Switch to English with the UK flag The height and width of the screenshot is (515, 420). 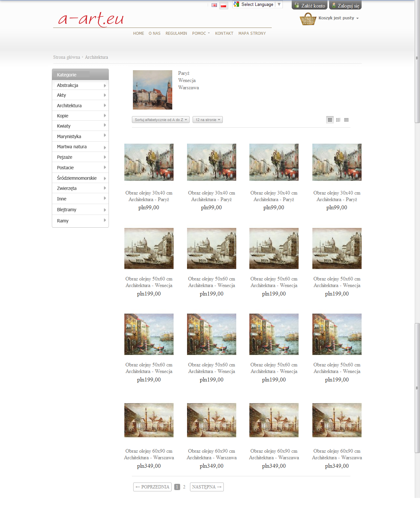[x=214, y=5]
